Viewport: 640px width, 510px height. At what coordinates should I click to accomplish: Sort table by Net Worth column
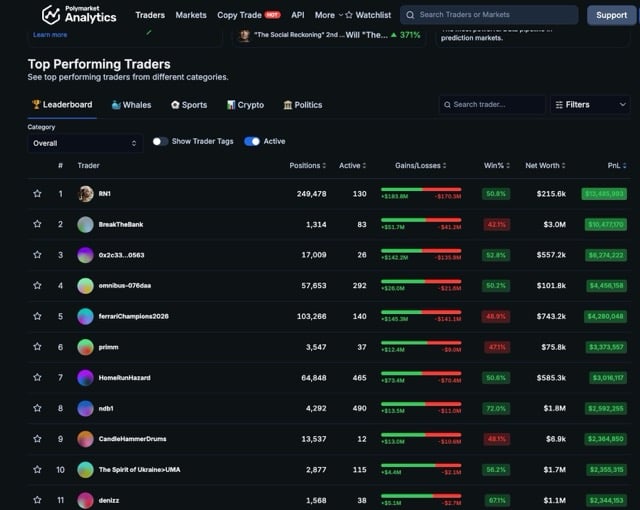point(545,166)
